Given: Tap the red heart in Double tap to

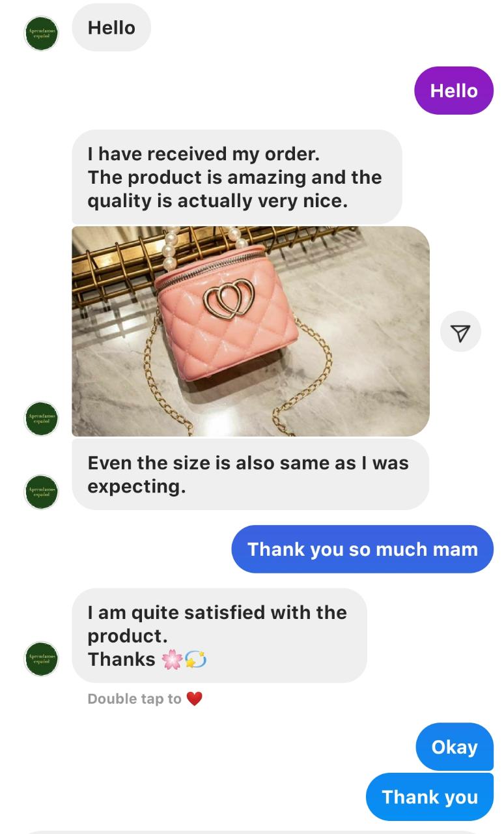Looking at the screenshot, I should [x=194, y=698].
